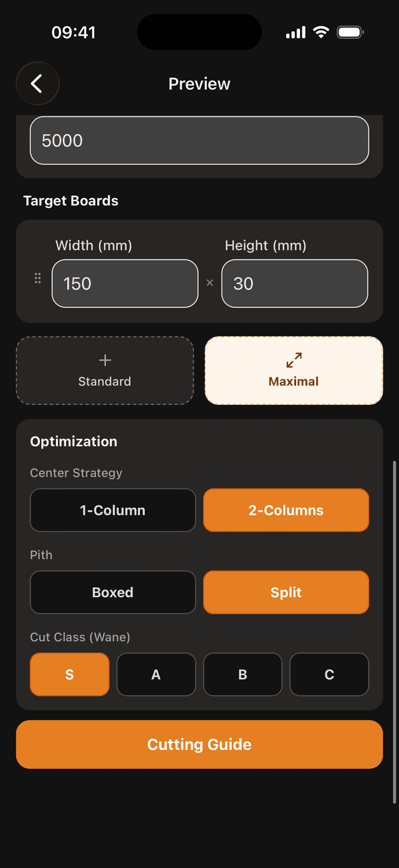The height and width of the screenshot is (868, 399).
Task: Edit the board Width field showing 150
Action: click(x=125, y=283)
